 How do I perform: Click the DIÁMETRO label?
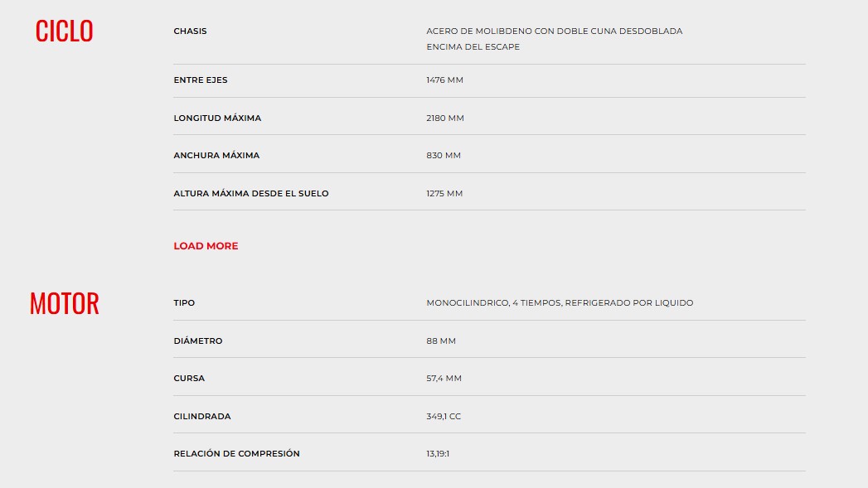click(198, 341)
